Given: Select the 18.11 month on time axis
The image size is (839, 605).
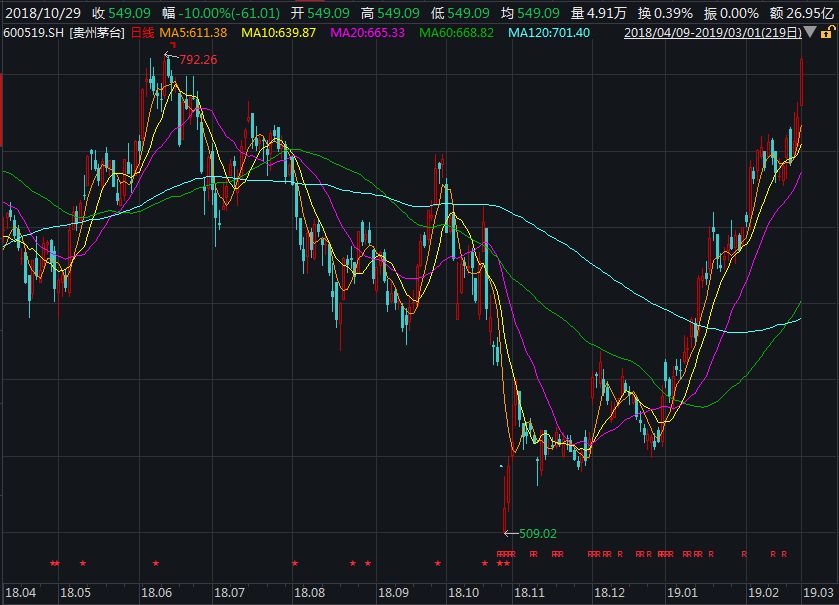Looking at the screenshot, I should [x=527, y=592].
